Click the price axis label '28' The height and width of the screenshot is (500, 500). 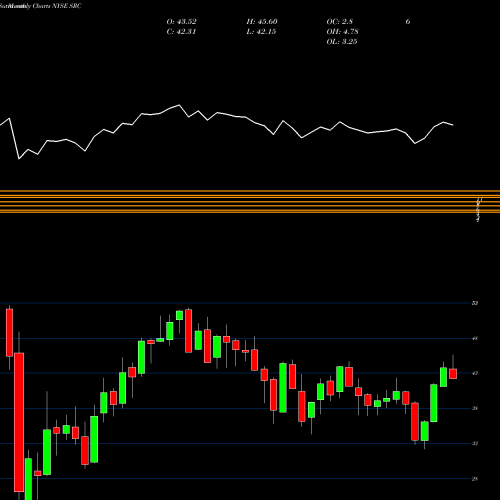[x=475, y=479]
